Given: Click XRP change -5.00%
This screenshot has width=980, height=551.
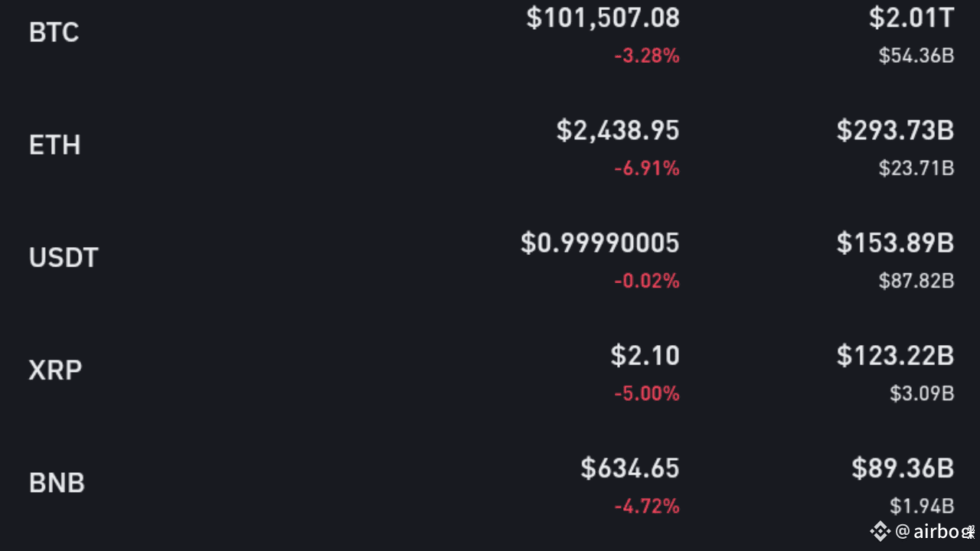Looking at the screenshot, I should 646,393.
